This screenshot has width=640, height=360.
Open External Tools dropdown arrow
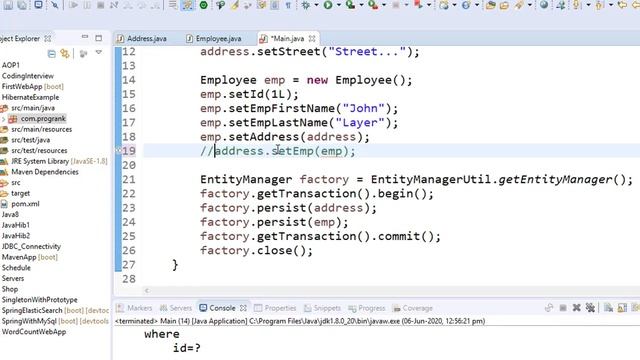click(384, 5)
